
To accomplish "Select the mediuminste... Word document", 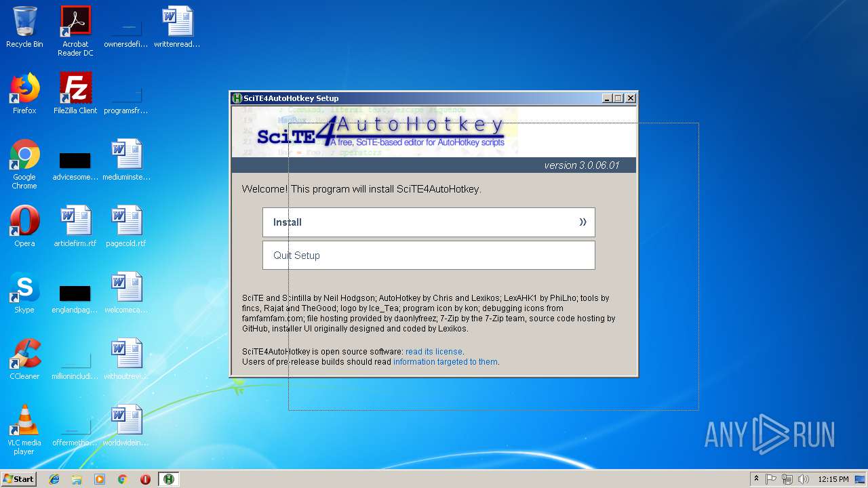I will tap(126, 160).
